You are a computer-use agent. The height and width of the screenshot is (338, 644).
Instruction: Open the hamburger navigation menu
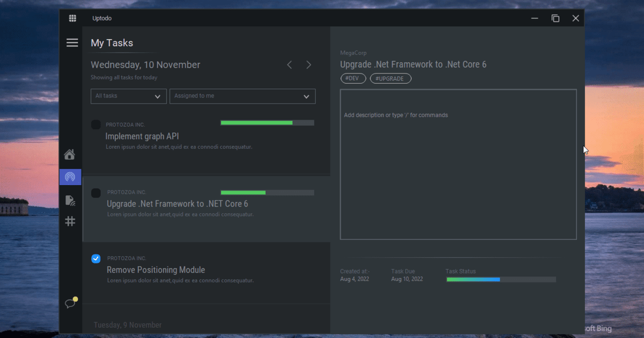point(72,42)
